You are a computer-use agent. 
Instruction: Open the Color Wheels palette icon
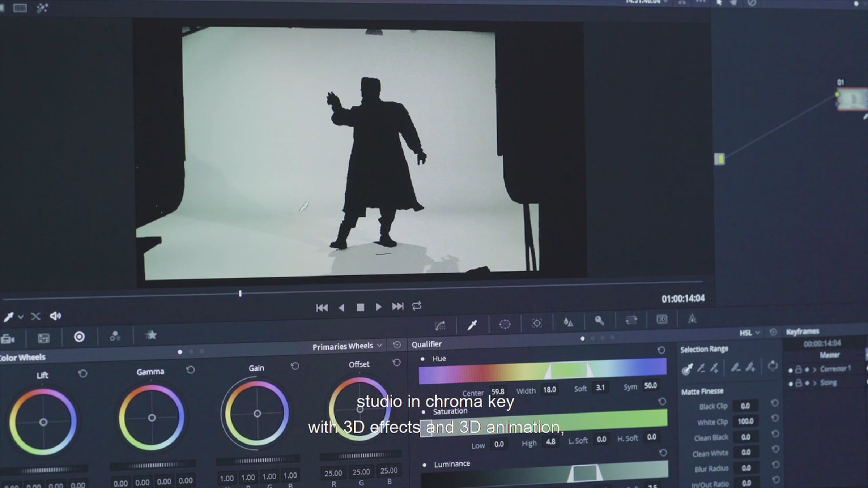click(79, 337)
